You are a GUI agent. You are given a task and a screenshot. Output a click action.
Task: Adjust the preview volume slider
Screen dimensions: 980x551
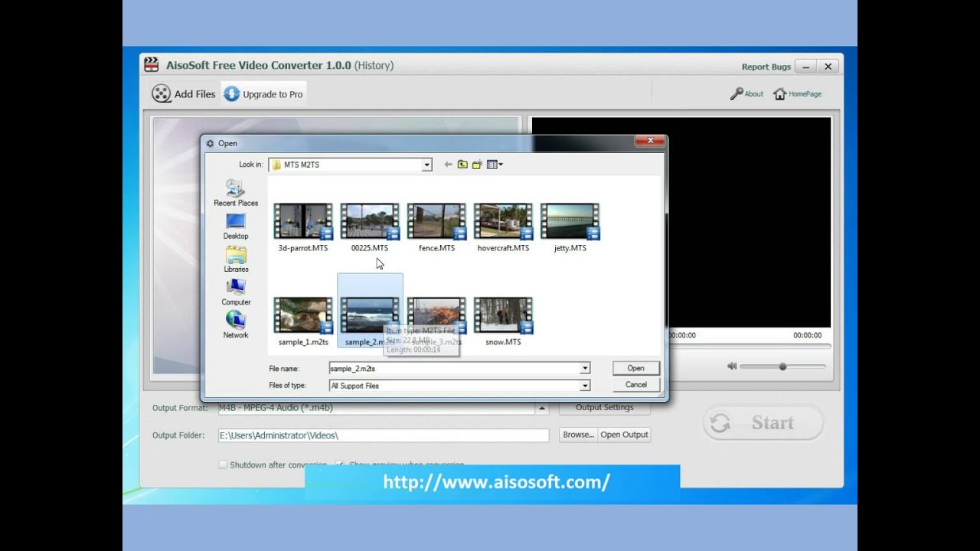click(782, 367)
